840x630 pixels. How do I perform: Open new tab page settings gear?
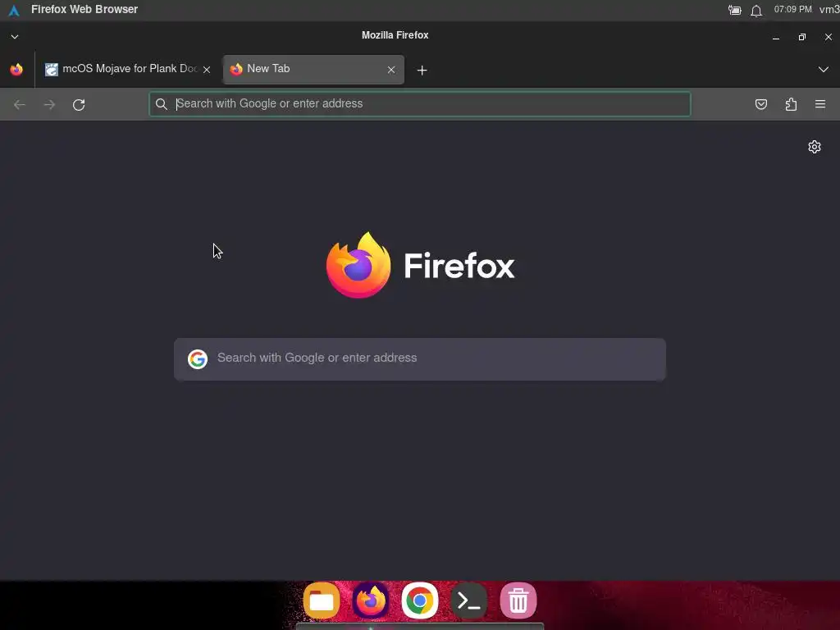click(x=815, y=147)
